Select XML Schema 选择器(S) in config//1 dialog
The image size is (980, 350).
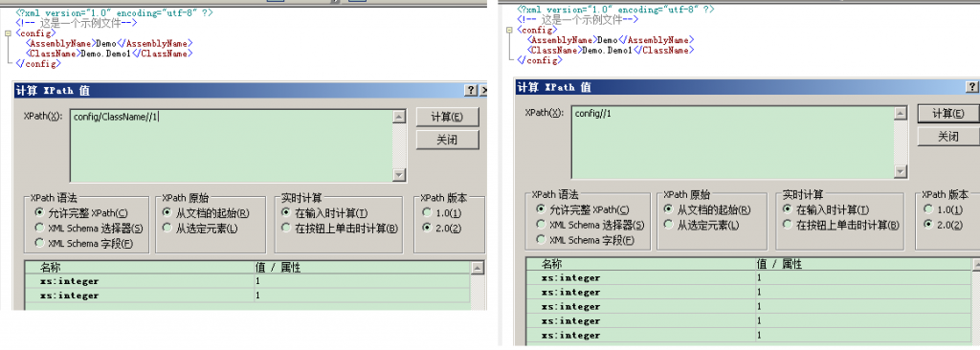point(590,225)
